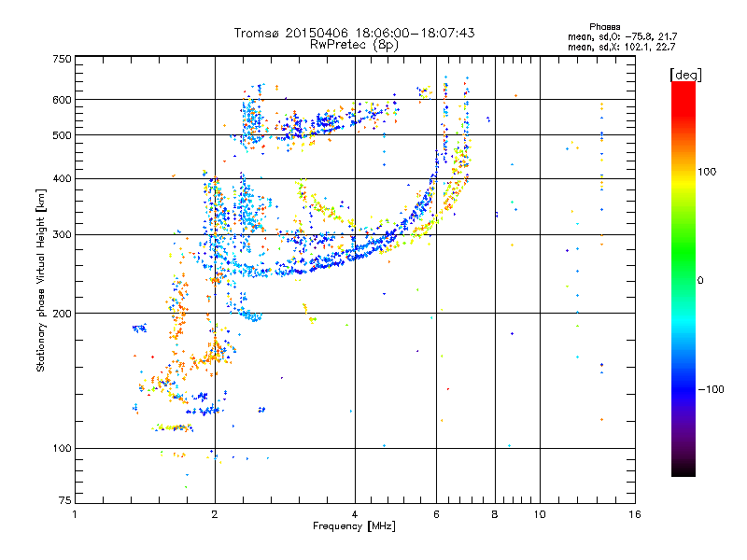Click the y-axis tick label '200'
747x560 pixels.
62,314
